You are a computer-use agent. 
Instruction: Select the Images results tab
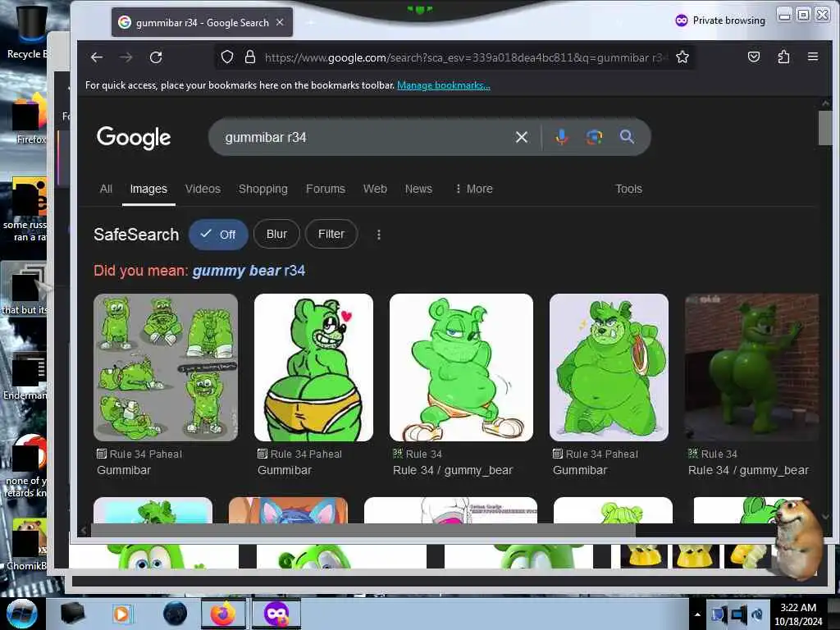coord(148,189)
